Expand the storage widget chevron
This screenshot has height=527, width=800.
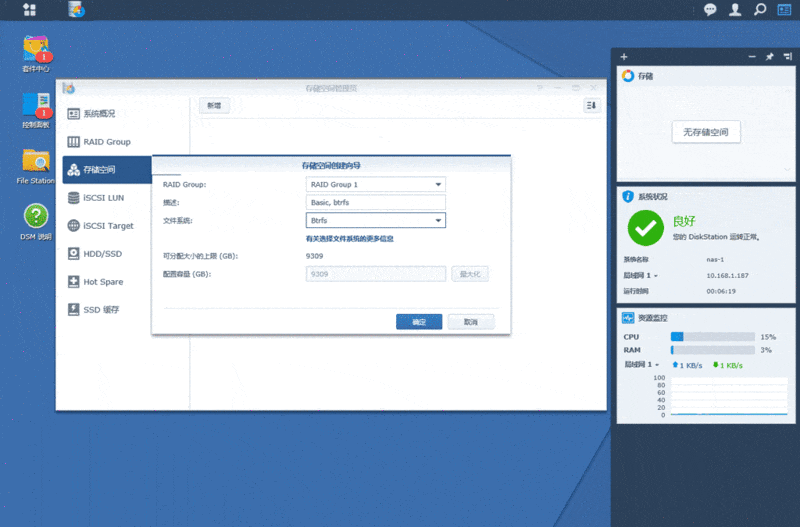787,169
